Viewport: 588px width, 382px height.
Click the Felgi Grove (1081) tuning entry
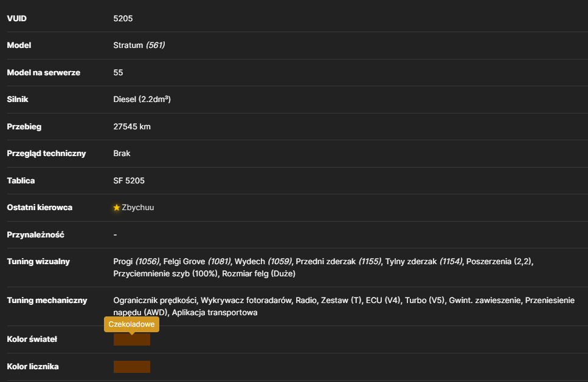click(197, 261)
